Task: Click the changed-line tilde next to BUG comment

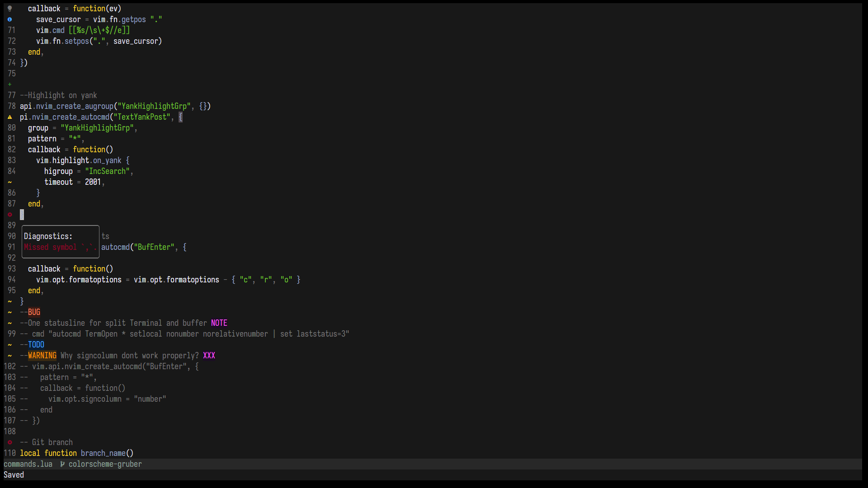Action: [x=9, y=312]
